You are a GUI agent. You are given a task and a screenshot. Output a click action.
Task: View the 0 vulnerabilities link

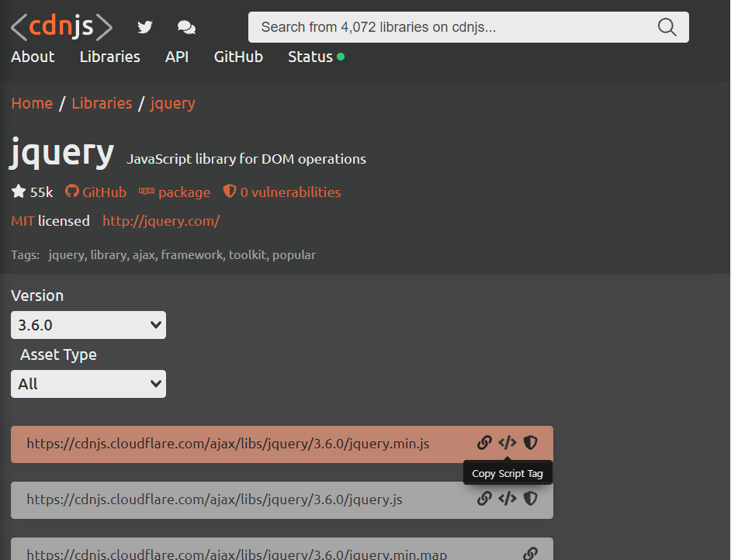click(290, 192)
